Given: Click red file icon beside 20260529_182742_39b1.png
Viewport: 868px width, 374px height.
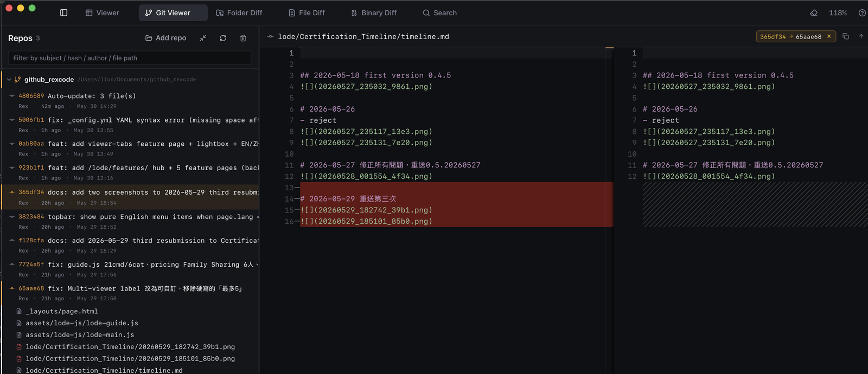Looking at the screenshot, I should 19,347.
